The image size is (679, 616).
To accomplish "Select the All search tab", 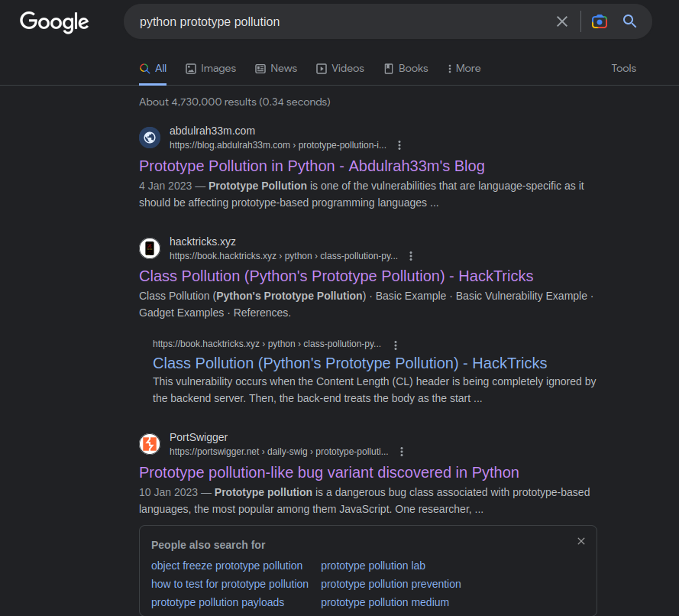I will click(x=153, y=69).
